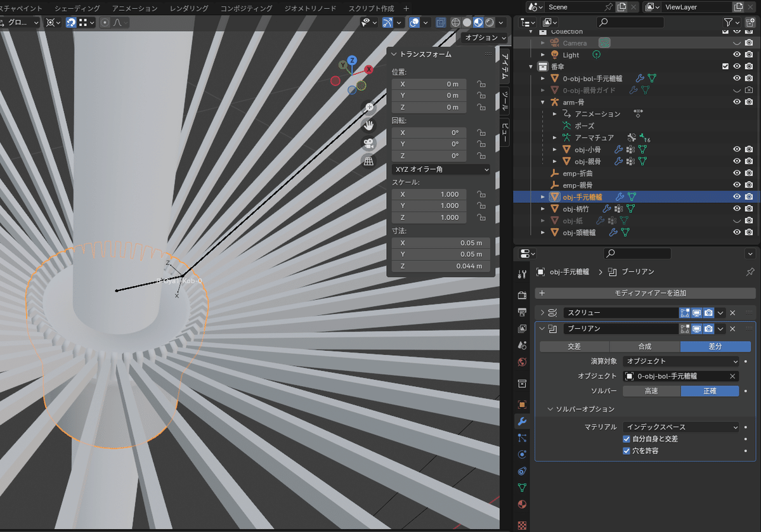Toggle proportional editing in viewport header
Image resolution: width=761 pixels, height=532 pixels.
(105, 22)
